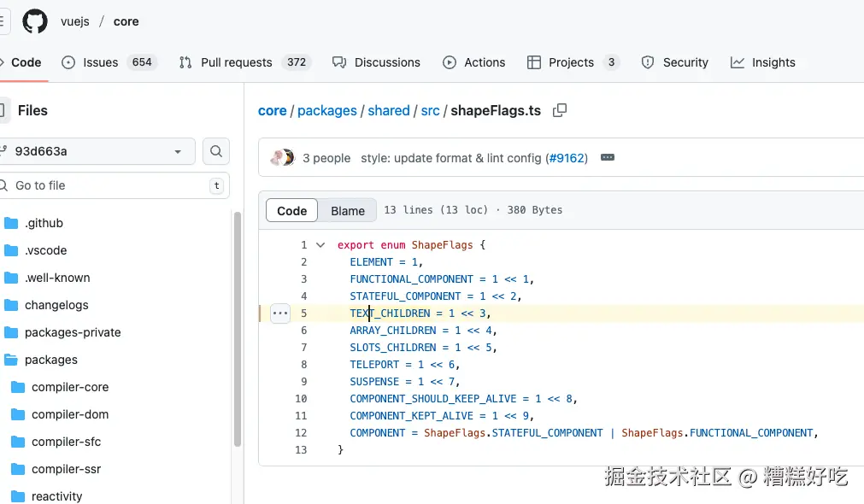This screenshot has width=864, height=504.
Task: Click the Projects table icon
Action: (x=534, y=62)
